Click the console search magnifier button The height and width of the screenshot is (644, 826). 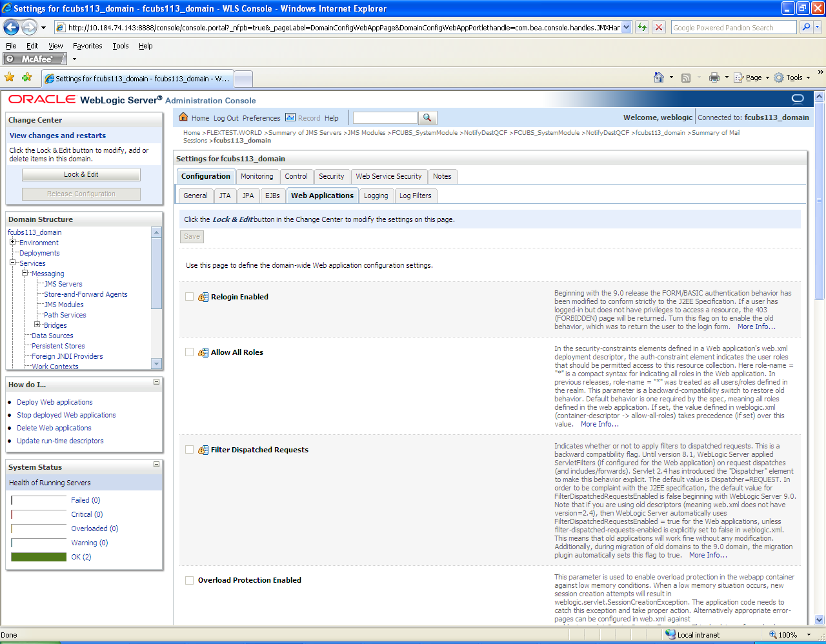(x=427, y=117)
